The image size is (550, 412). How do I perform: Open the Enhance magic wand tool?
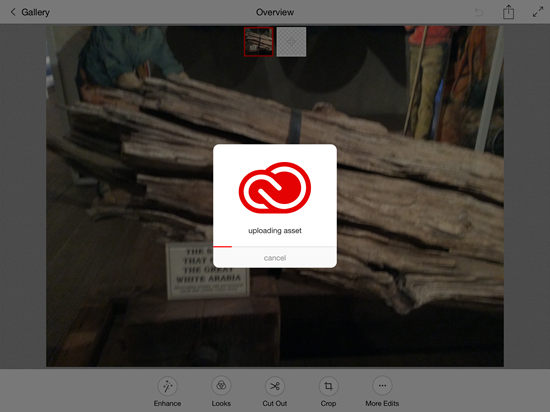(x=167, y=392)
